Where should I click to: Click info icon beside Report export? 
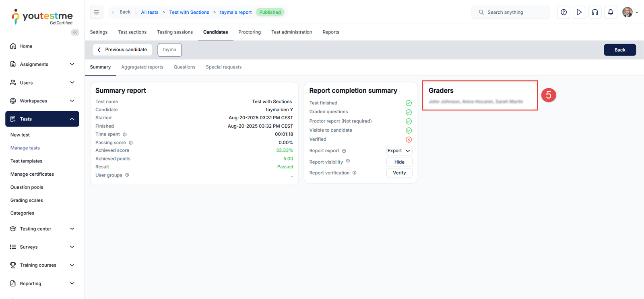tap(344, 151)
